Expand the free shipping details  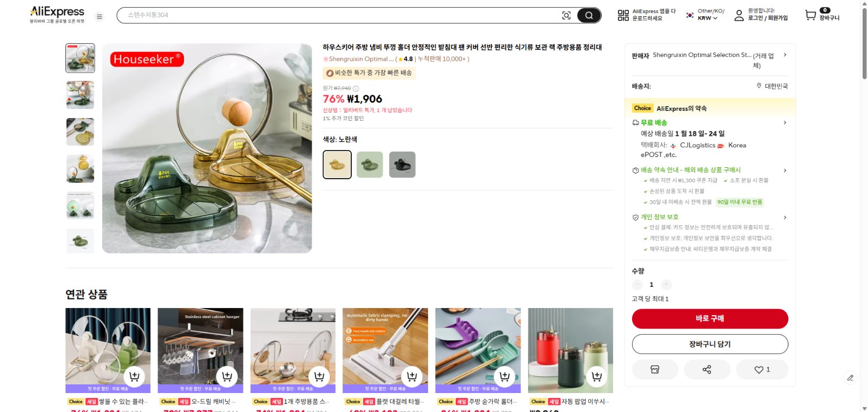pos(785,123)
